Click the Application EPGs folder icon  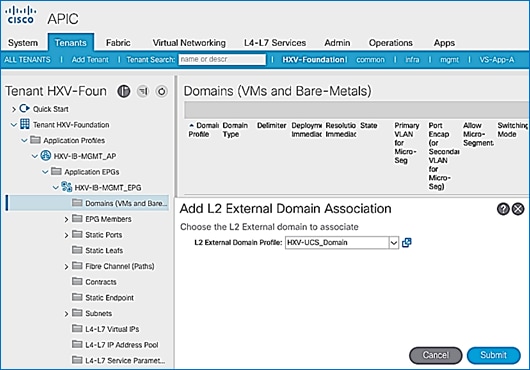coord(56,171)
